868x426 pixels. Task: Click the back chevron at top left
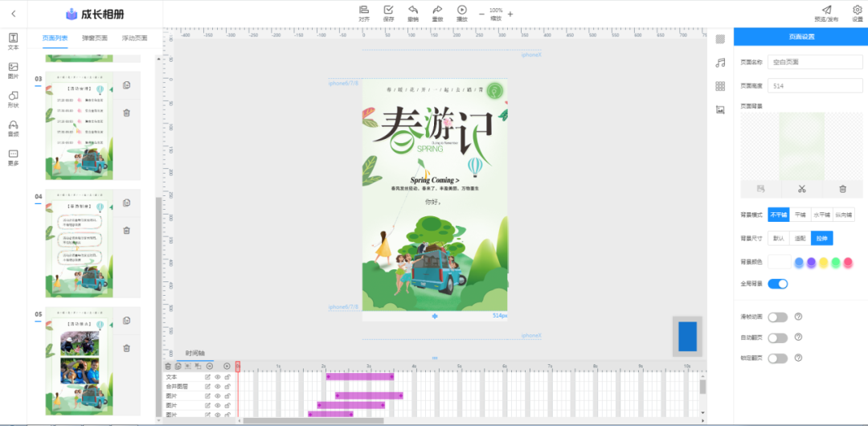coord(13,14)
